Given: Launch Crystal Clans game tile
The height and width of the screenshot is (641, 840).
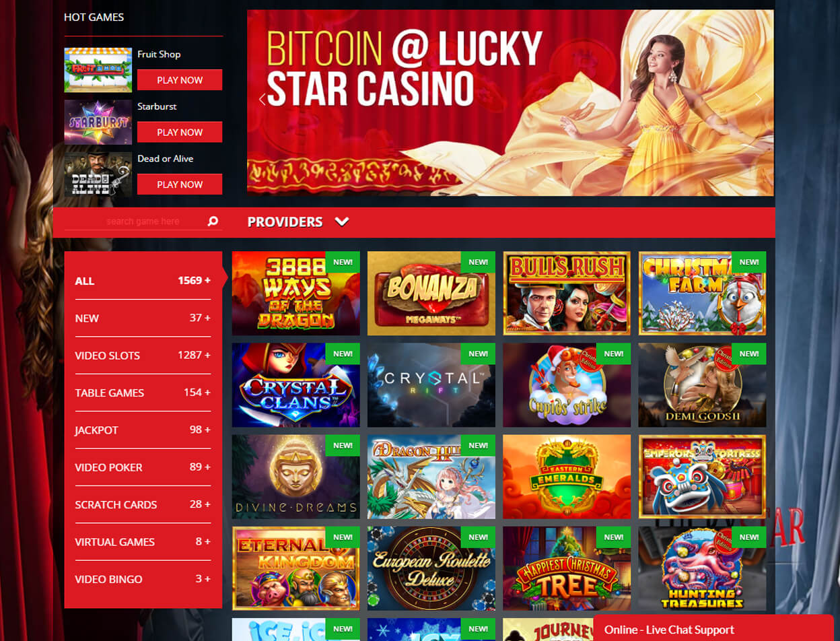Looking at the screenshot, I should pos(295,385).
